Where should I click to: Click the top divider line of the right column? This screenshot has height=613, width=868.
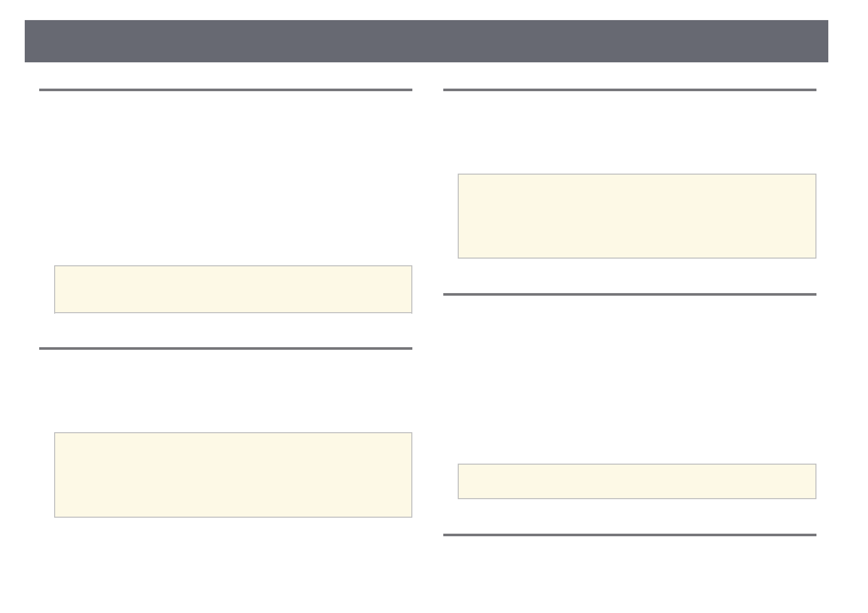tap(629, 90)
